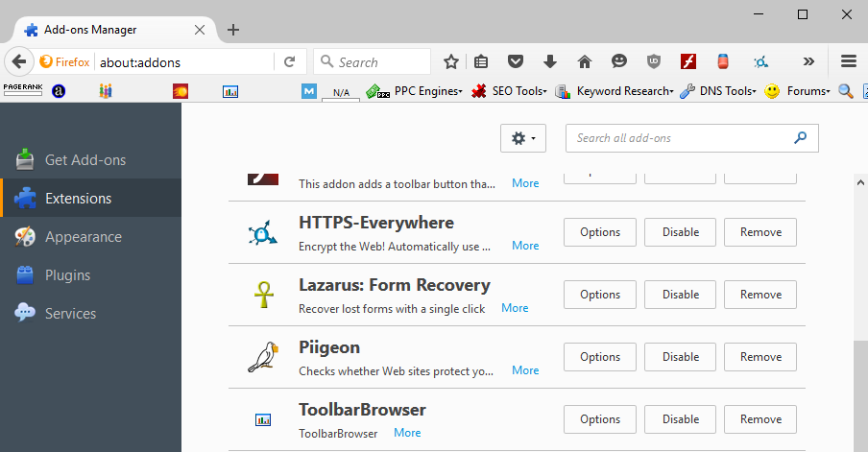Switch to the Appearance category
This screenshot has width=868, height=452.
click(91, 237)
